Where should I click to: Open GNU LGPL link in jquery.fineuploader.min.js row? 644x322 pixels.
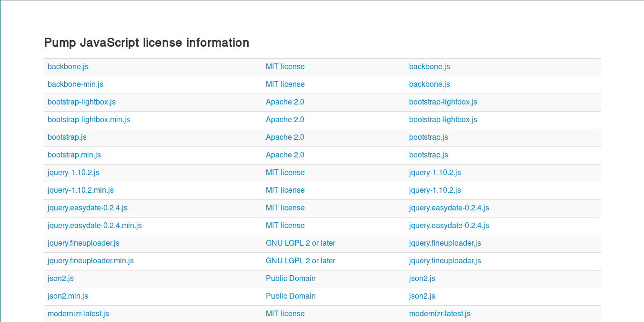[301, 261]
